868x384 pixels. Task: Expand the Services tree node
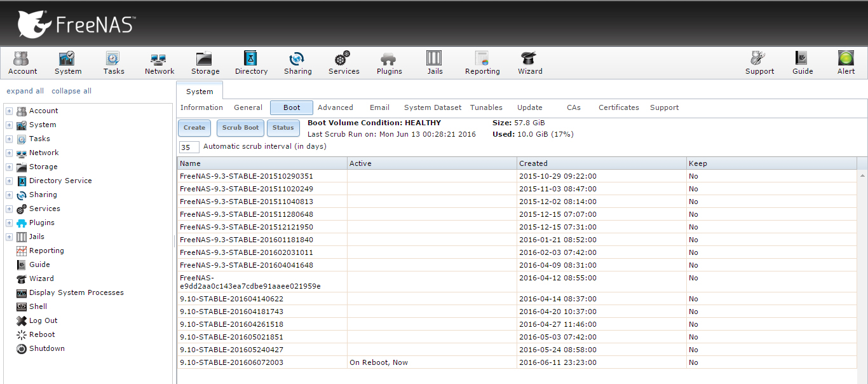pos(10,209)
